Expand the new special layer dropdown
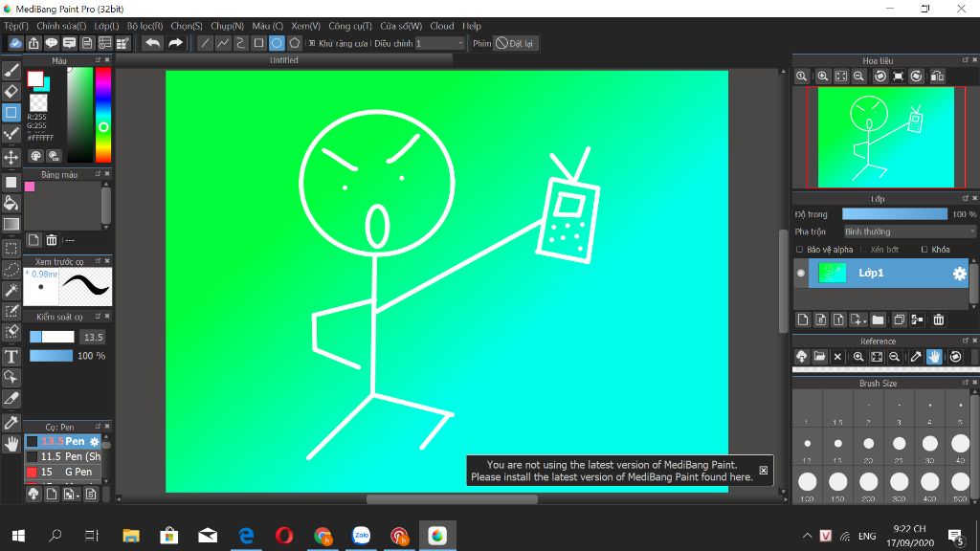Screen dimensions: 980x551 pyautogui.click(x=858, y=320)
